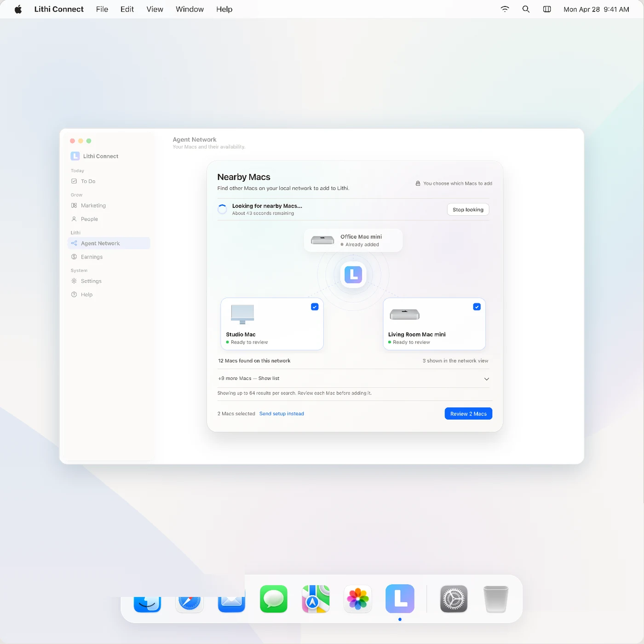This screenshot has width=644, height=644.
Task: Click the Studio Mac iMac icon
Action: point(242,314)
